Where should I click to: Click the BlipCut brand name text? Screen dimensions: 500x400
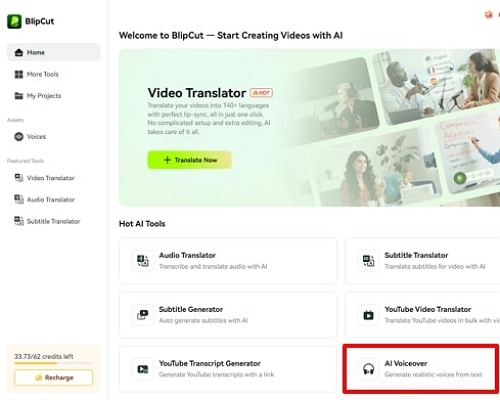point(39,21)
